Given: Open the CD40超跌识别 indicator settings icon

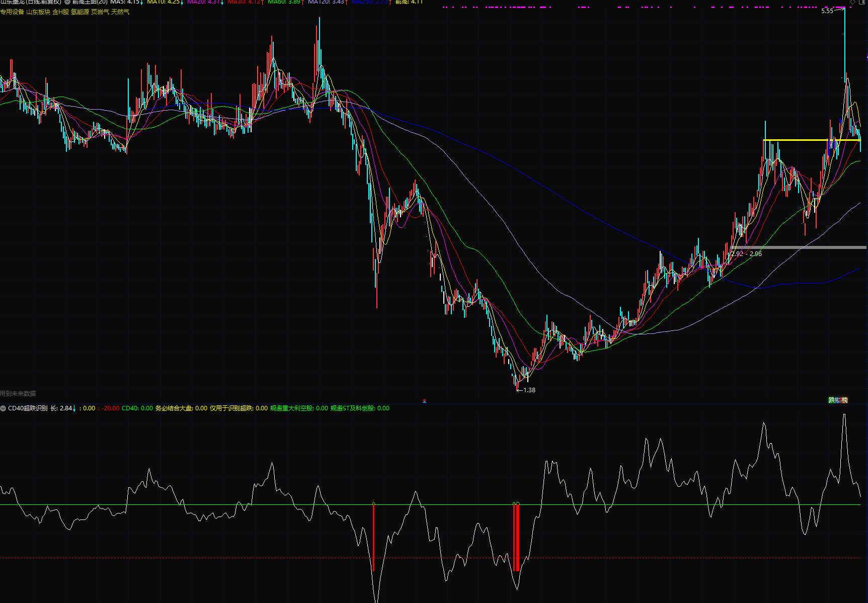Looking at the screenshot, I should click(x=3, y=408).
